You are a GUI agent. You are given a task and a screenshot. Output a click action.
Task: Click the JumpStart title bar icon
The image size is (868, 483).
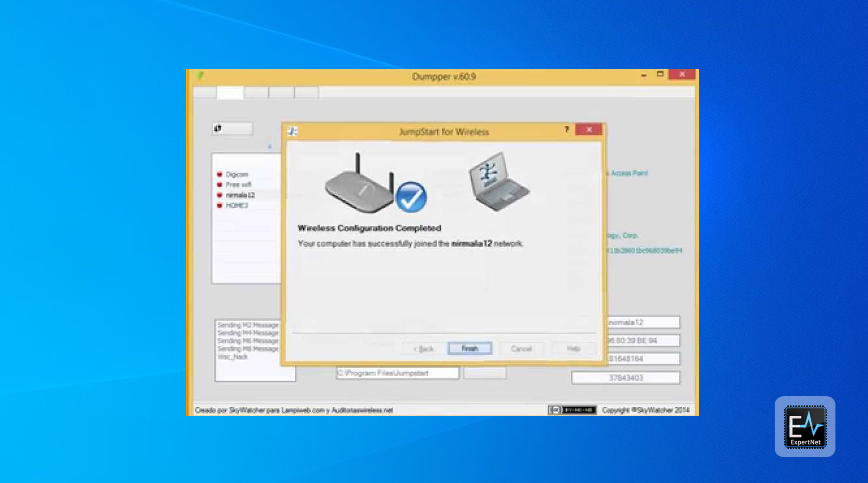(293, 131)
